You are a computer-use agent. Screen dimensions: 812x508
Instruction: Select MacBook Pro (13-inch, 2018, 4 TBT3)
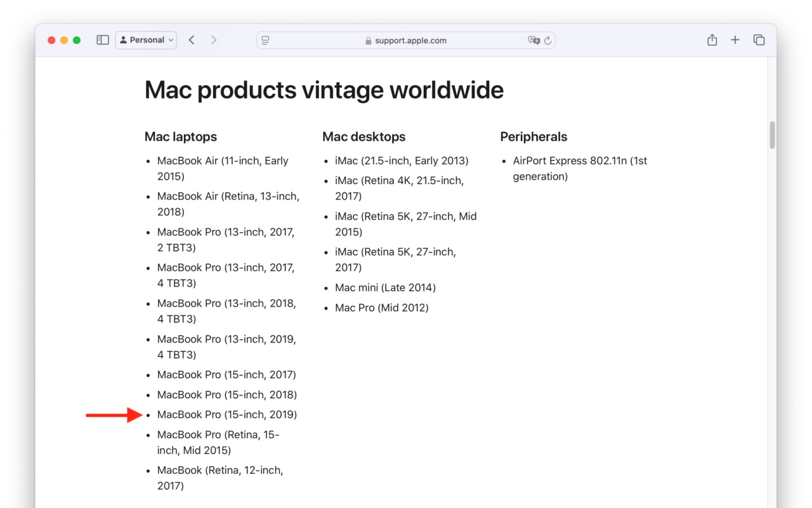(226, 311)
